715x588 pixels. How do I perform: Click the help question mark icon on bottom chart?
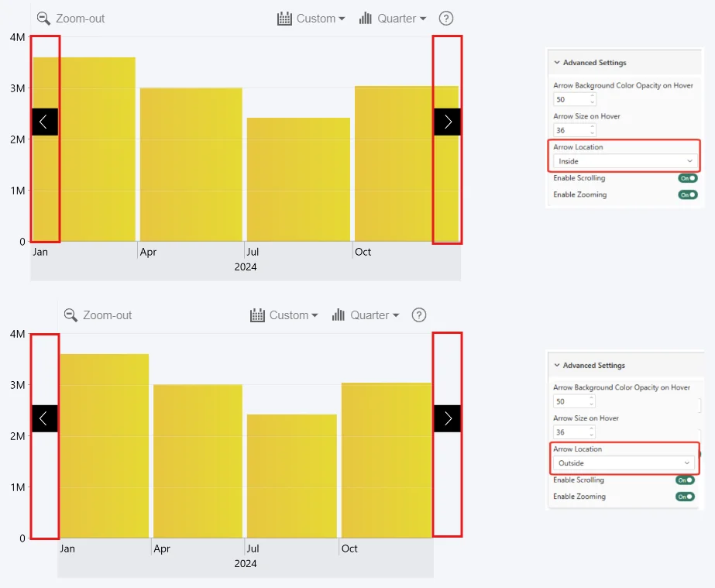pos(418,315)
